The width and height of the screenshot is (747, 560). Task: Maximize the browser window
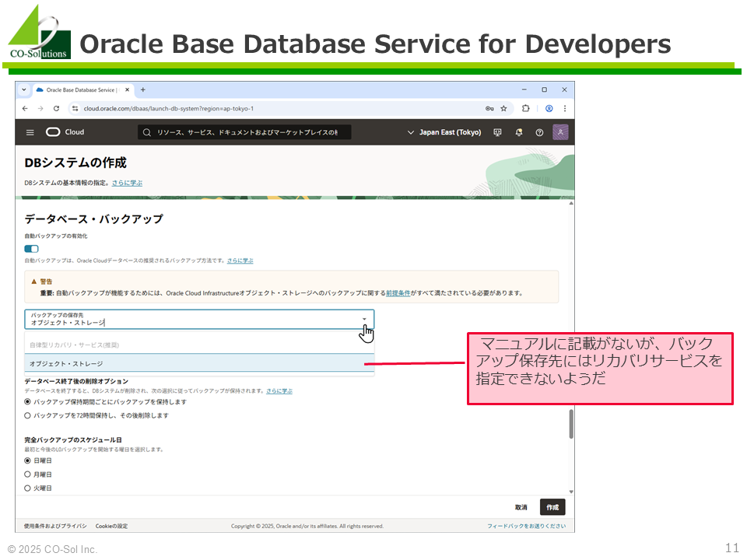(544, 89)
